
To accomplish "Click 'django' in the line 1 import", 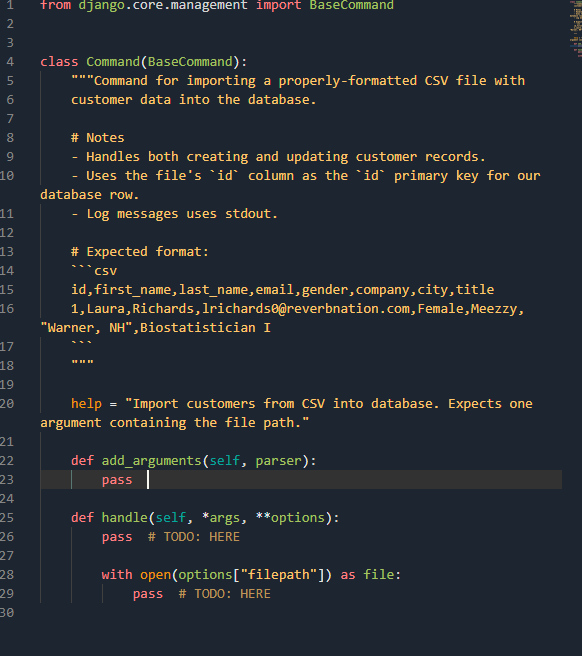I will (x=101, y=5).
